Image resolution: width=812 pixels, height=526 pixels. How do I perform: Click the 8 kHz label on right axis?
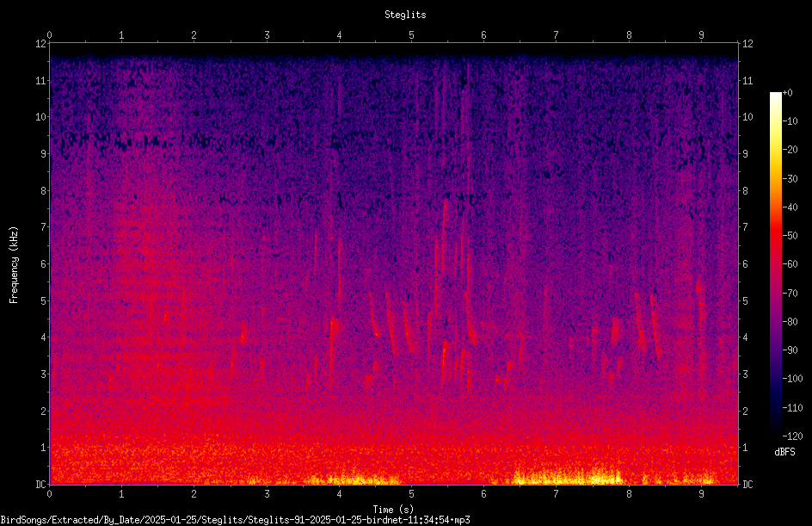point(745,191)
